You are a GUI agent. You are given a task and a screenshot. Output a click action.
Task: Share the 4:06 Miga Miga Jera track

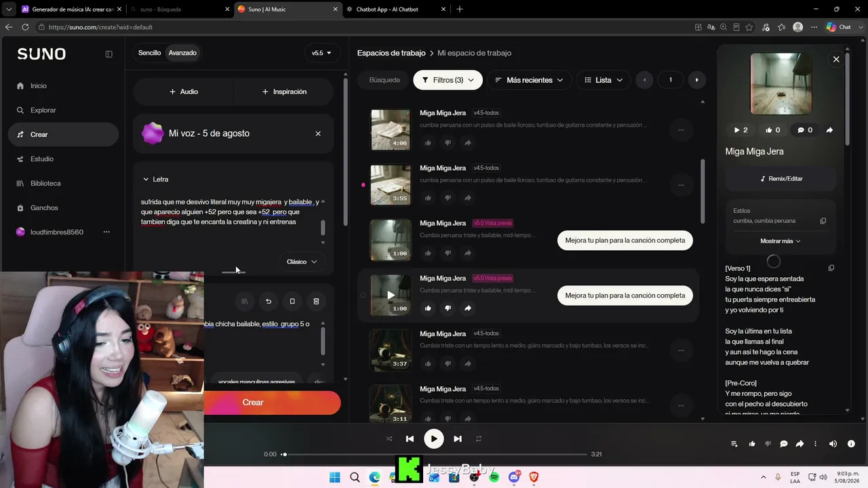point(468,142)
